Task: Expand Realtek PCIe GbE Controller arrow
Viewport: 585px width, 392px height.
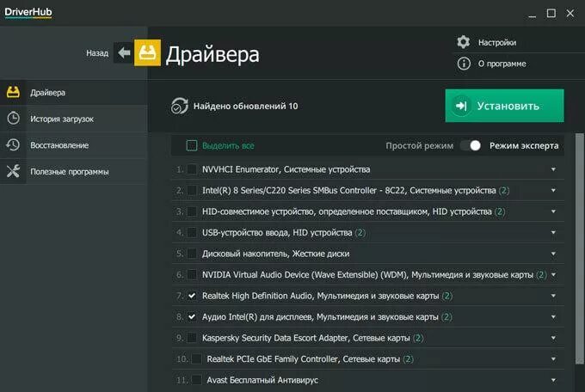Action: (553, 358)
